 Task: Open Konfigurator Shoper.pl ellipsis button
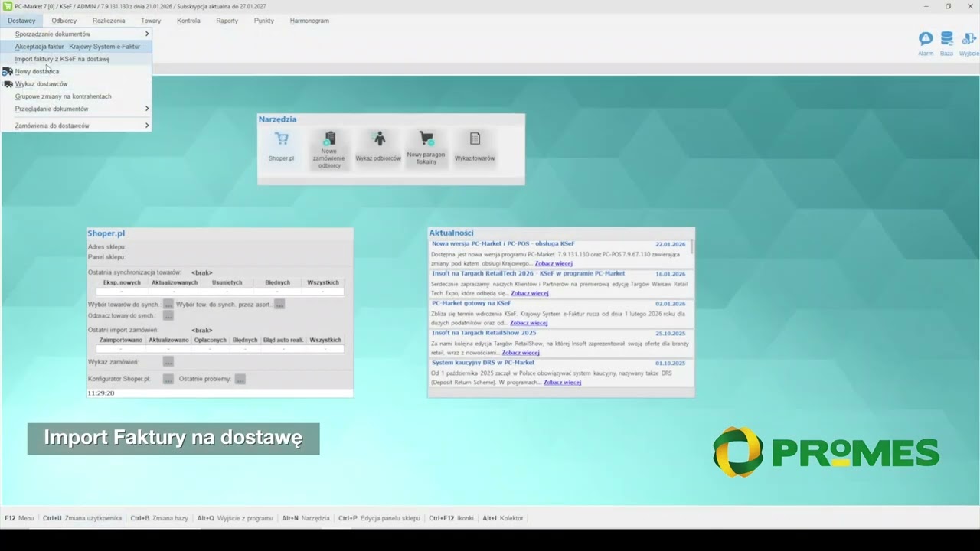click(168, 379)
